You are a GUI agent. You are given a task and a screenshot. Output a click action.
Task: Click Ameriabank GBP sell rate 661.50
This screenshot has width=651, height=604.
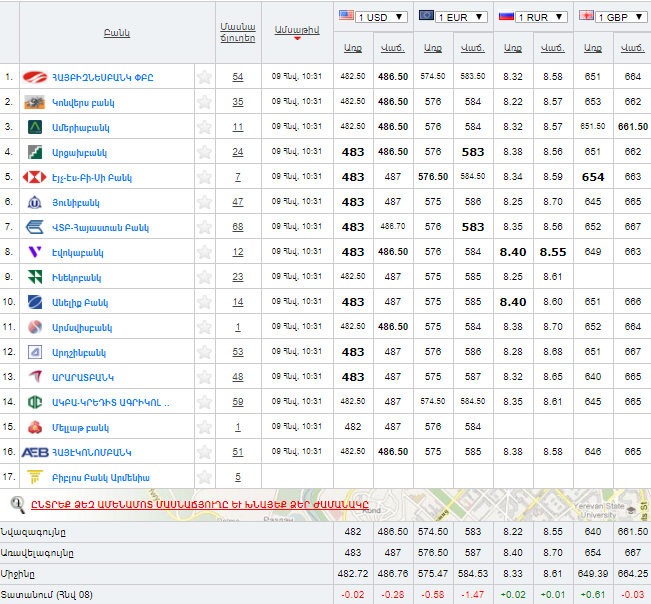point(633,127)
